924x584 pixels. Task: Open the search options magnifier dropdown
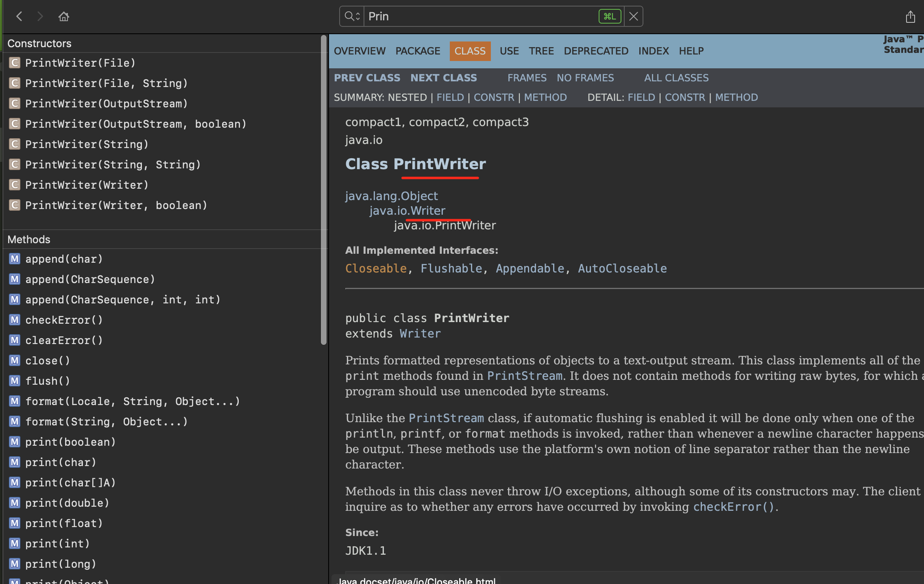(352, 16)
